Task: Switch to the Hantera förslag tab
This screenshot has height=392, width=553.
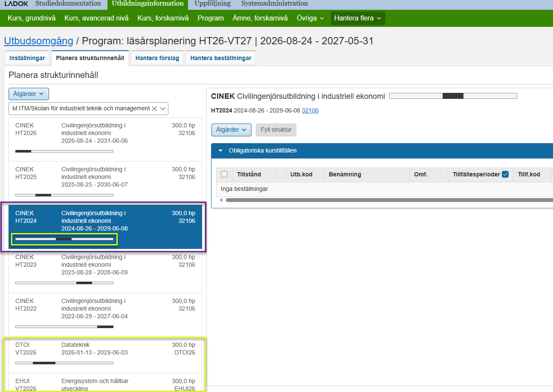Action: [157, 58]
